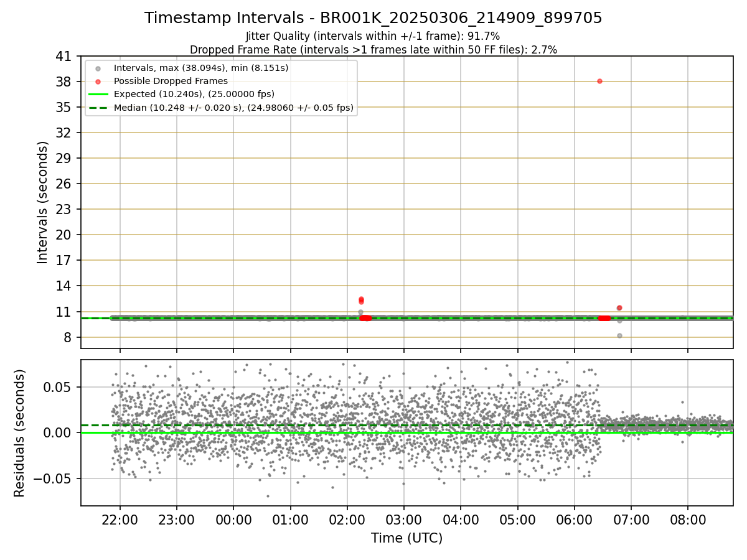Click the y-axis tick label "41"
747x560 pixels.
(x=64, y=56)
